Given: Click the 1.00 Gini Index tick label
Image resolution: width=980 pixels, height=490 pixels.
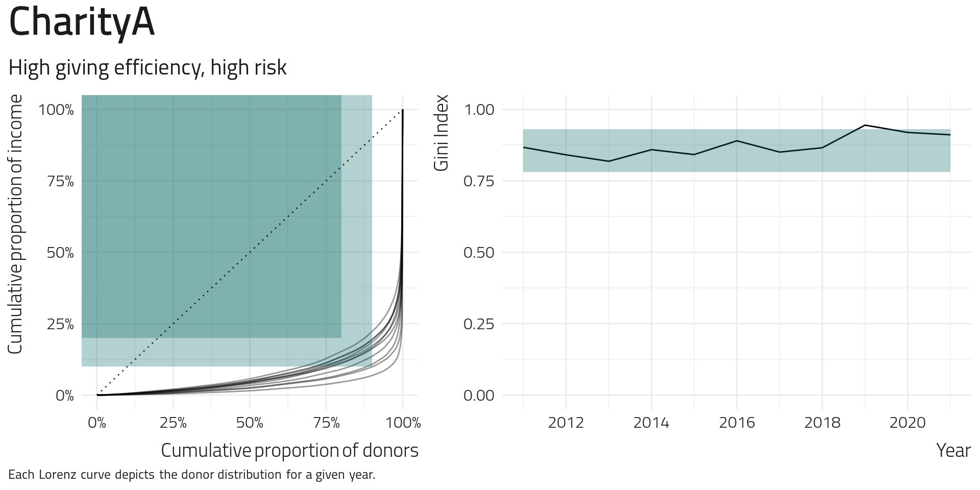Looking at the screenshot, I should pyautogui.click(x=479, y=110).
